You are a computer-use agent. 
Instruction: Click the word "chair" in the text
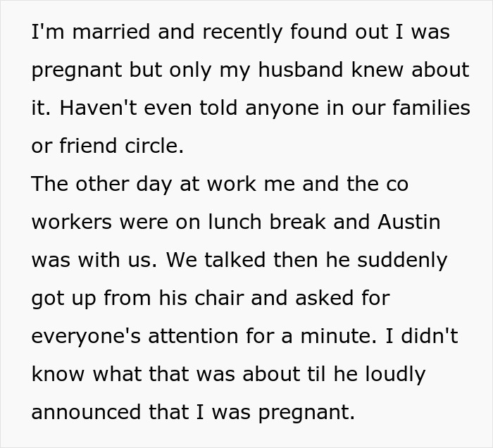(x=219, y=298)
